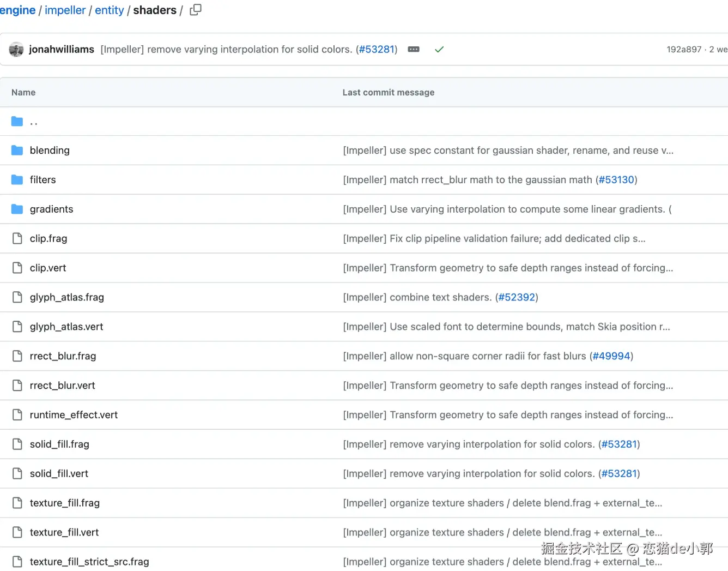Screen dimensions: 728x571
Task: Open pull request #49994 link
Action: point(611,357)
